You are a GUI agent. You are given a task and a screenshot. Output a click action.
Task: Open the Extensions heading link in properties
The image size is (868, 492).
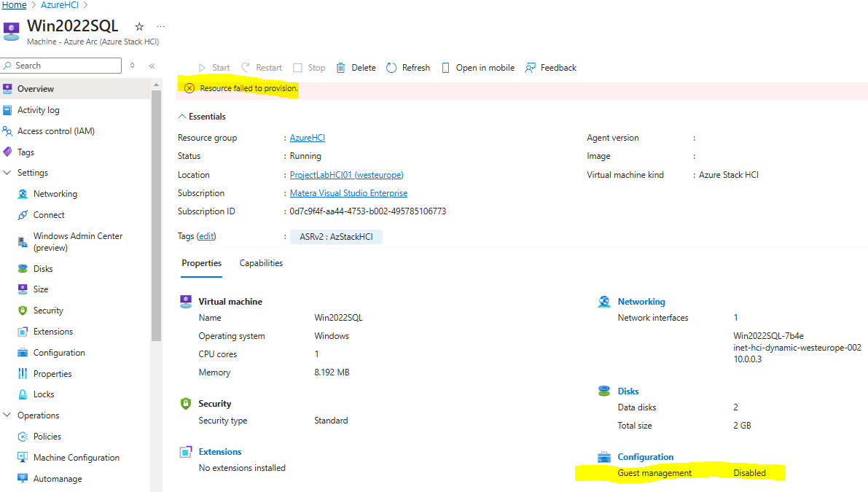click(220, 452)
